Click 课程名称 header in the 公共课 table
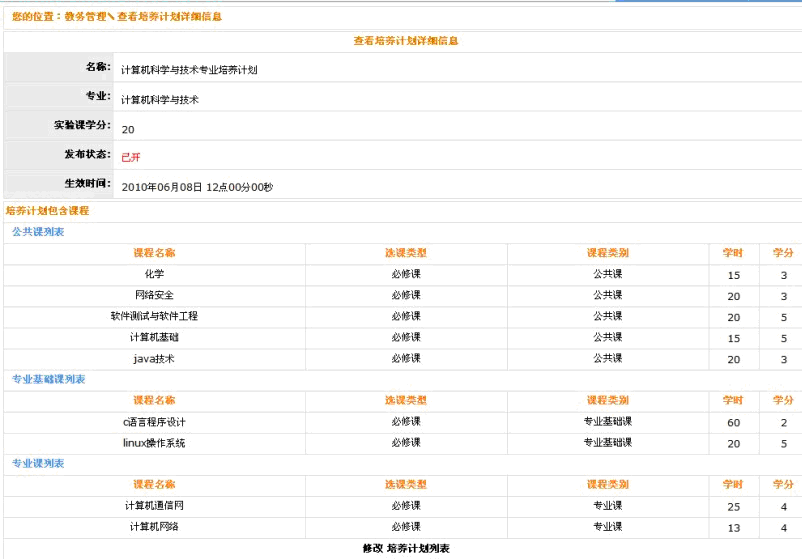Screen dimensions: 802x559 [x=154, y=253]
